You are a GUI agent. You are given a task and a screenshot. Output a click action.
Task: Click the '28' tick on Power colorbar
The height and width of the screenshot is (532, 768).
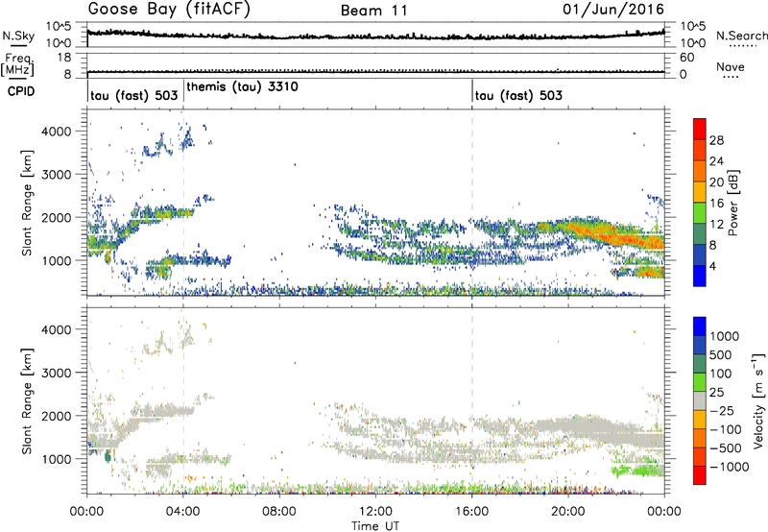[716, 140]
